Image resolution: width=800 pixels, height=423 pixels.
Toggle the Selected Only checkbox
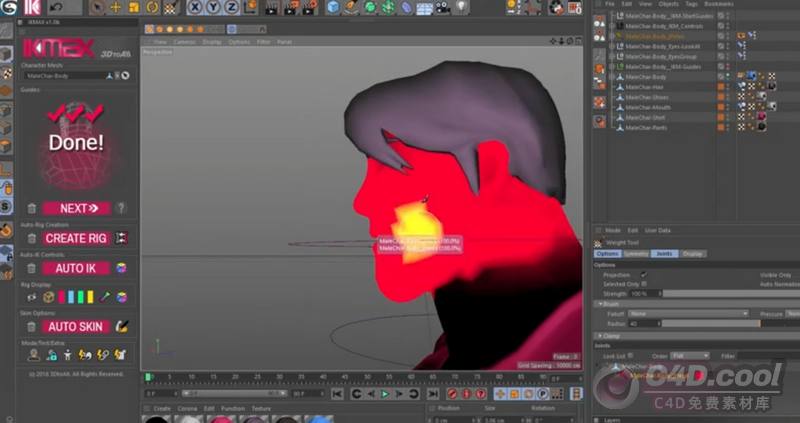pos(644,284)
